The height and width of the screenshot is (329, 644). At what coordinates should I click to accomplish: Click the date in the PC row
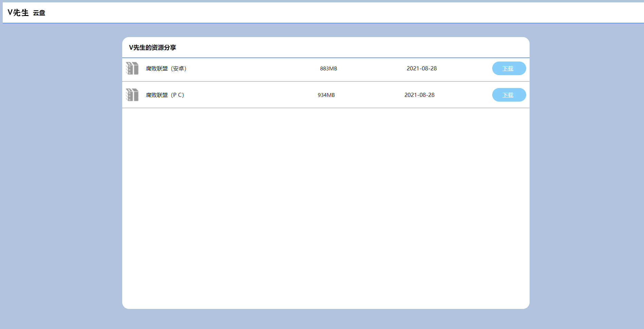[x=419, y=95]
